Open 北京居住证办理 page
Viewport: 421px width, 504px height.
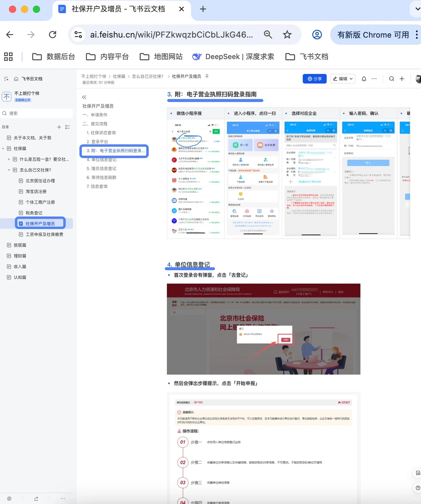[40, 181]
